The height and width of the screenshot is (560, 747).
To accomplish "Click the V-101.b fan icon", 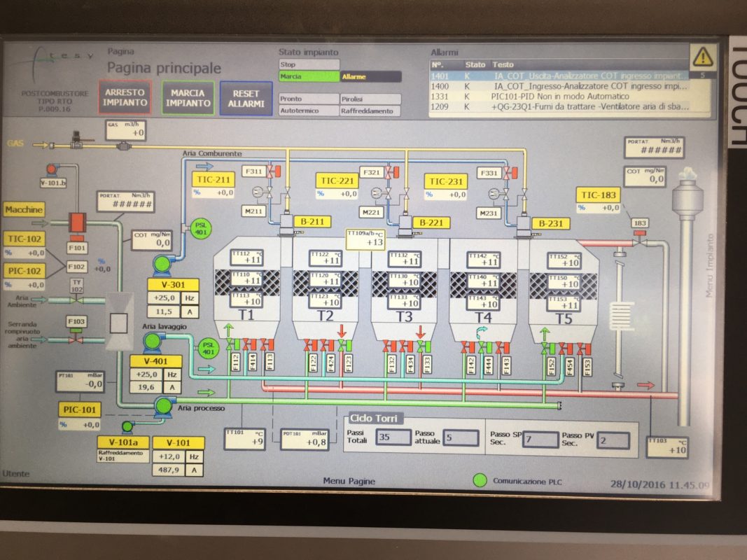I will click(x=51, y=169).
